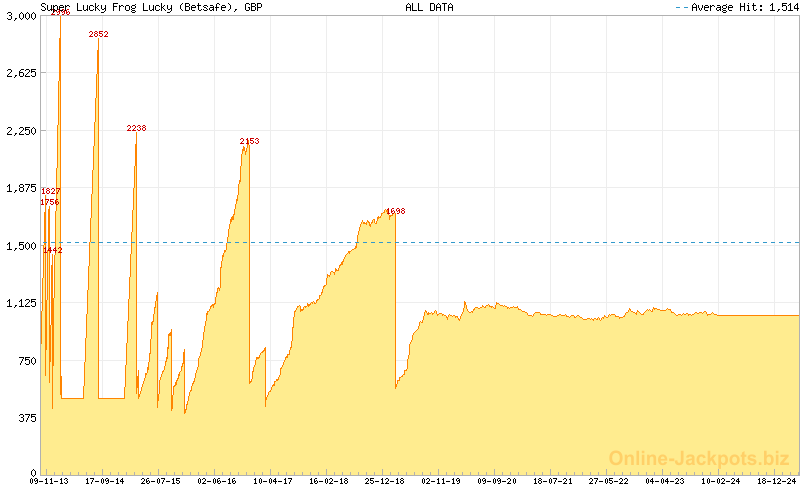Click the 1698 peak value label

pos(395,211)
